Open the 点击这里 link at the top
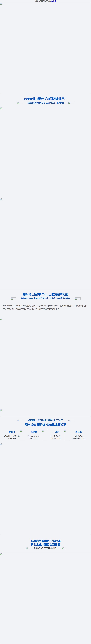Screen dimensions: 91x644 [53, 1]
